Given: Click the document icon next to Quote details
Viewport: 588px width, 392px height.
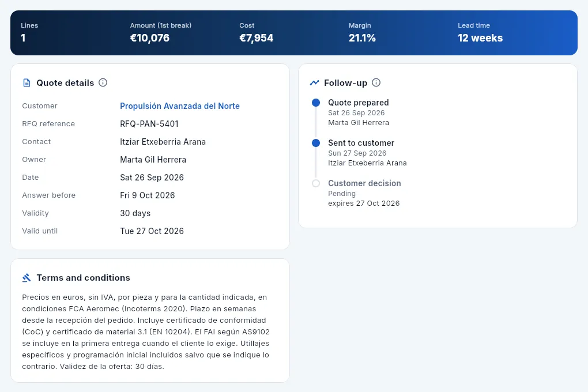Looking at the screenshot, I should tap(27, 83).
